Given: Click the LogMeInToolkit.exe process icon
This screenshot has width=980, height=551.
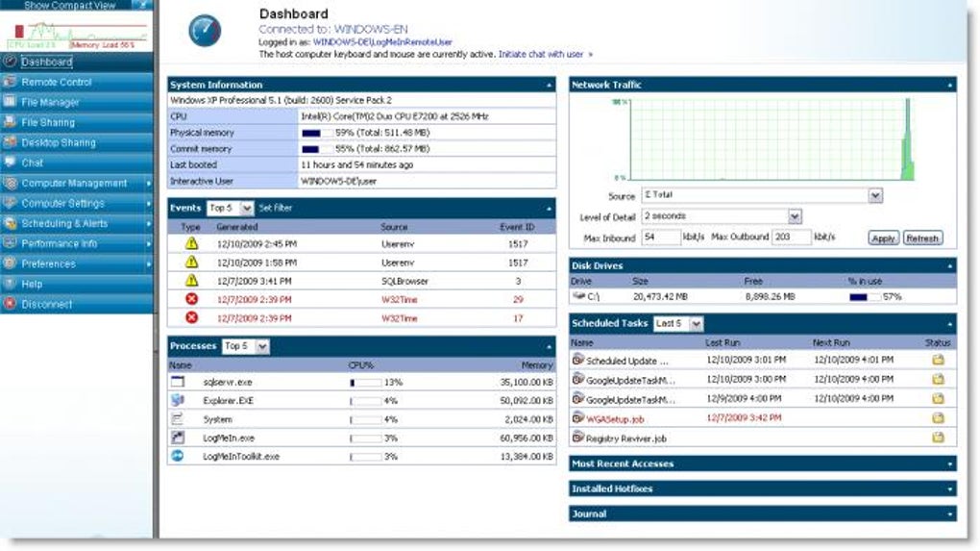Looking at the screenshot, I should 178,456.
